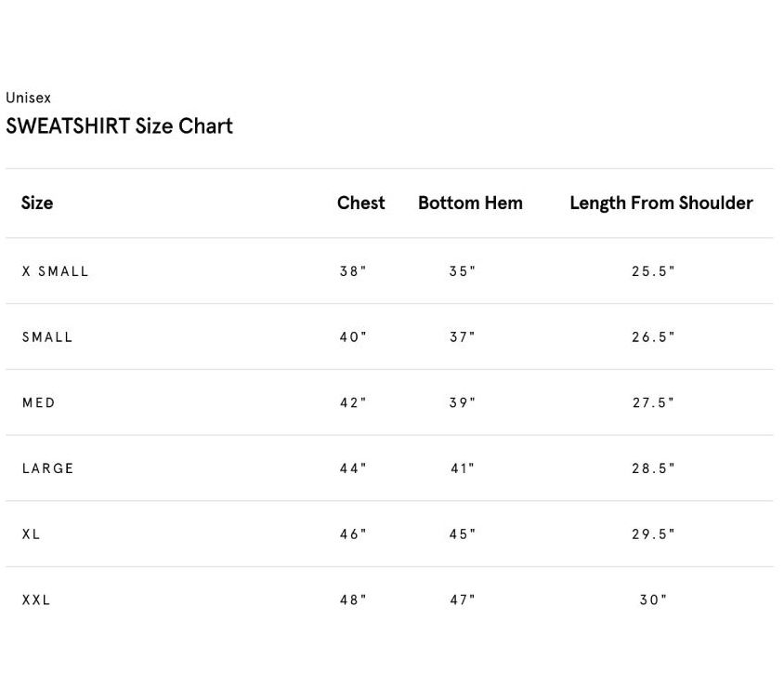Click the SWEATSHIRT Size Chart heading
784x698 pixels.
[x=119, y=126]
